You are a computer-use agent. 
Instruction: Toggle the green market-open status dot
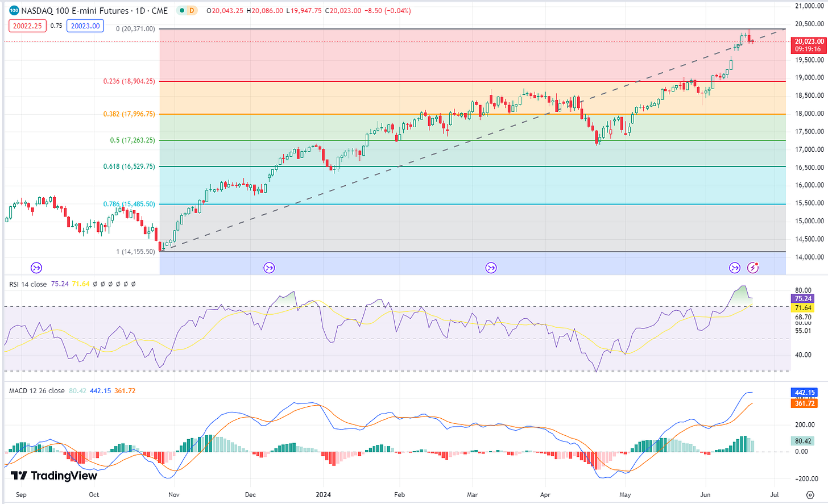(181, 10)
